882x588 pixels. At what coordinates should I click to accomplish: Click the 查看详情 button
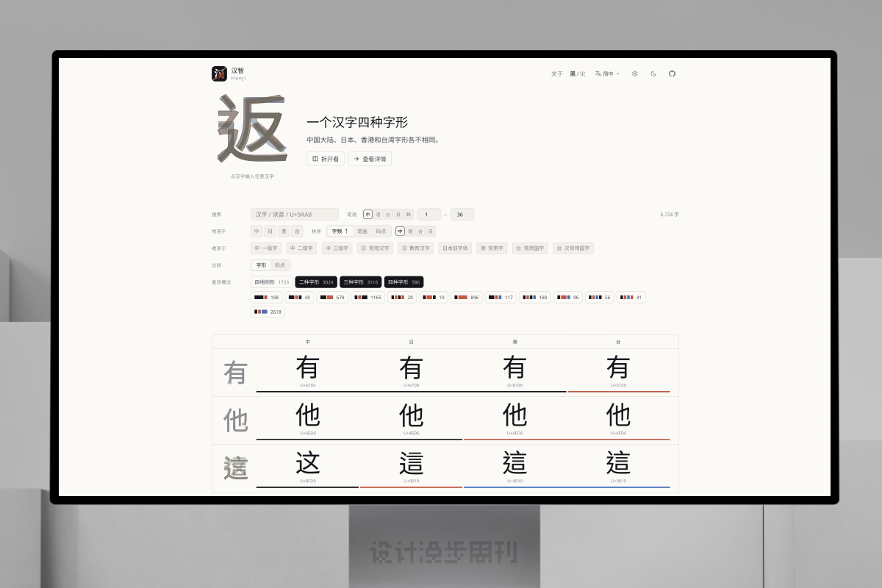click(370, 159)
